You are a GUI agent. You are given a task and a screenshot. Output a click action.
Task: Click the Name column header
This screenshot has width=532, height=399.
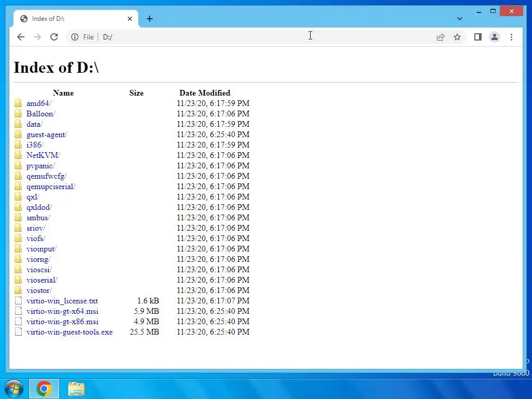pos(63,93)
